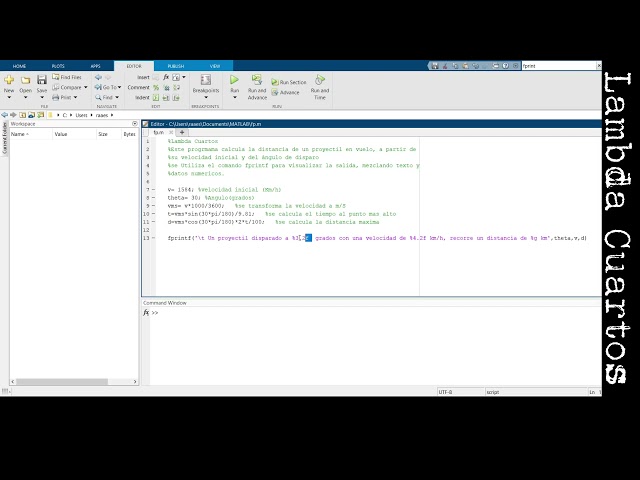
Task: Clear the fprint search text
Action: (x=599, y=66)
